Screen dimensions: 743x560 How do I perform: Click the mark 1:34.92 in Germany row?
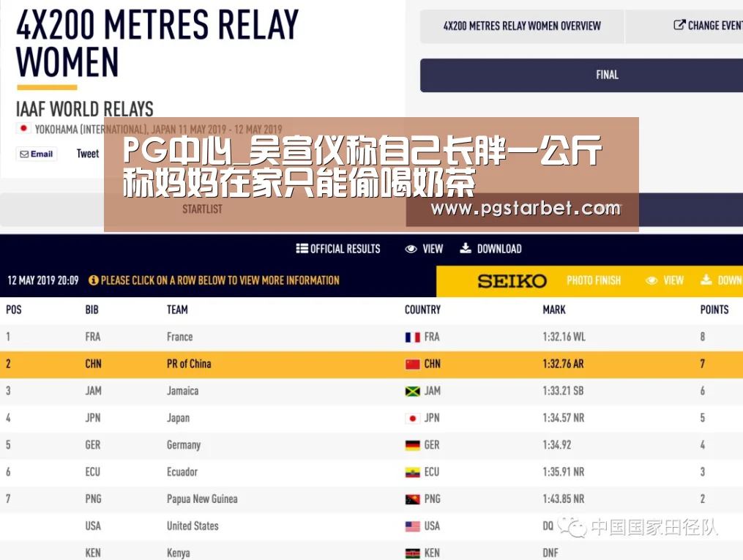point(557,445)
